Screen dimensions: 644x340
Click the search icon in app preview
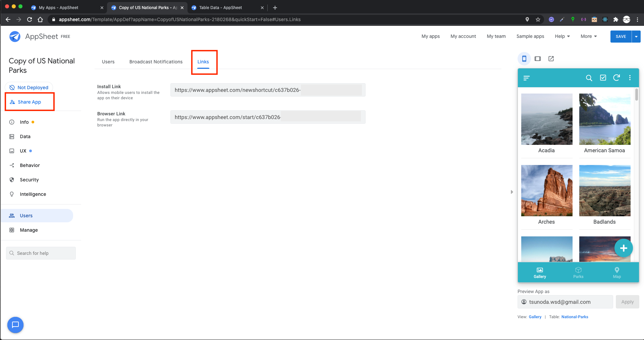pos(589,78)
